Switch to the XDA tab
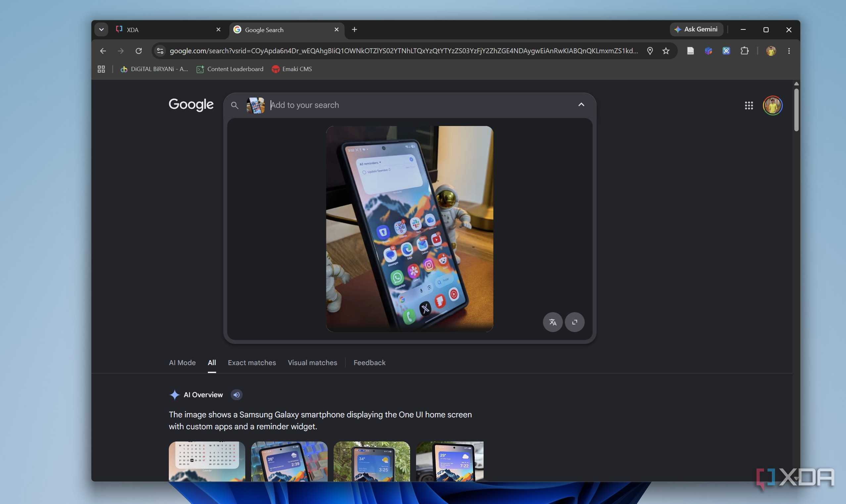This screenshot has height=504, width=846. (x=166, y=30)
